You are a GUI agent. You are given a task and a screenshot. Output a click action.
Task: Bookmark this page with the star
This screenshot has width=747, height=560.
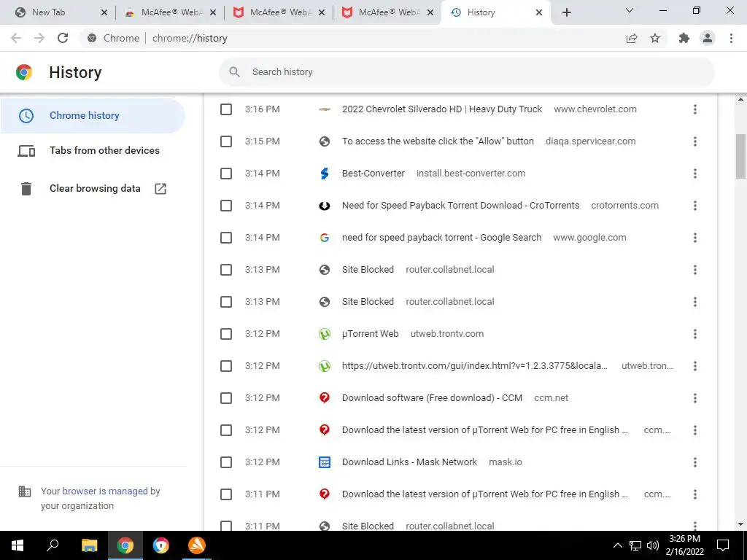pyautogui.click(x=655, y=38)
